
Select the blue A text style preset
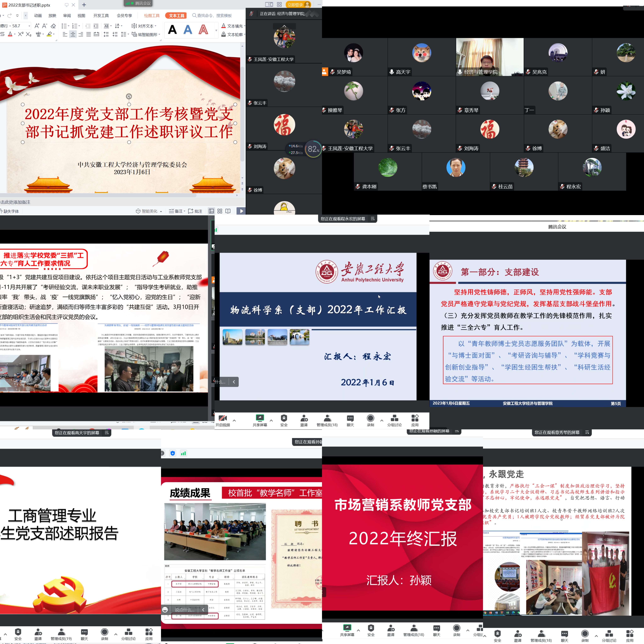click(188, 30)
